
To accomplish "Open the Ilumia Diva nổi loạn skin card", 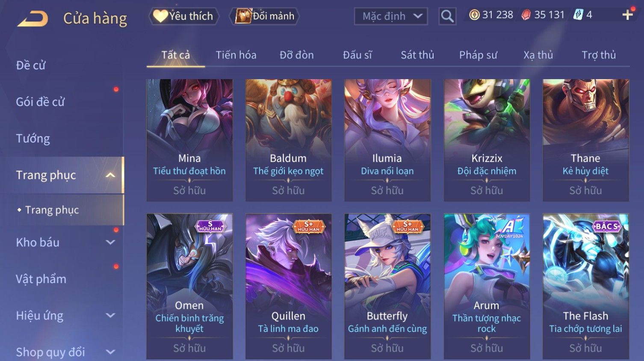I will point(387,140).
